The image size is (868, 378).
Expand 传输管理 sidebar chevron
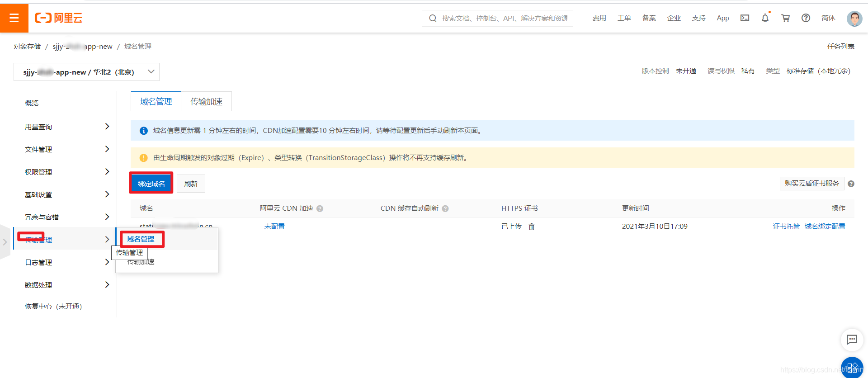(107, 240)
